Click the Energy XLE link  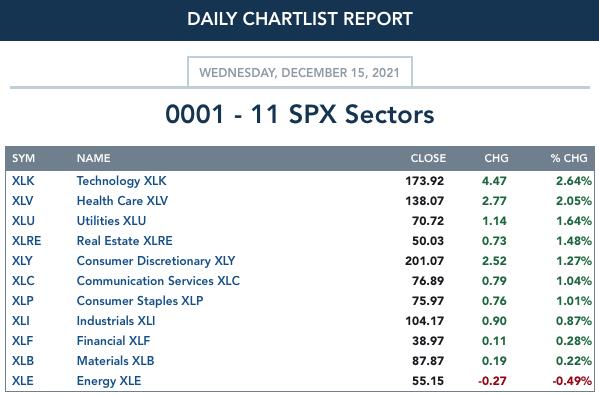click(x=109, y=381)
